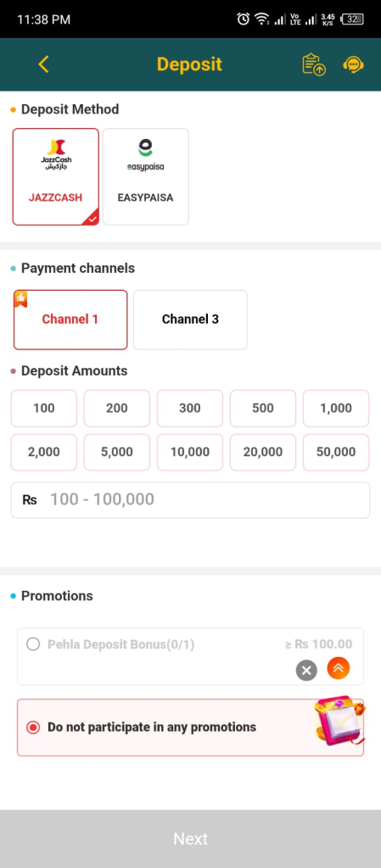Pick the 5,000 deposit amount
381x868 pixels.
coord(117,452)
